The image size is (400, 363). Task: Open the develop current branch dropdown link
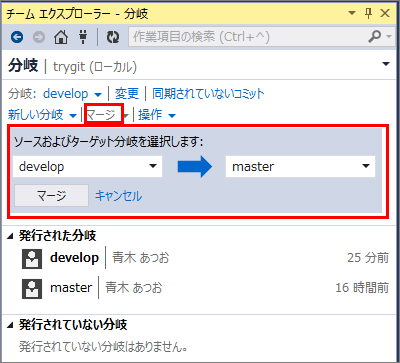click(72, 94)
